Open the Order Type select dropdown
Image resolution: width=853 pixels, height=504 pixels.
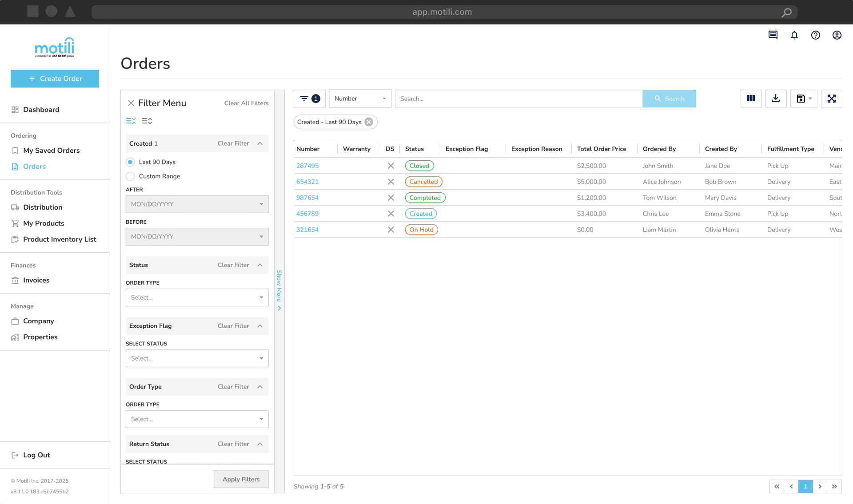197,419
